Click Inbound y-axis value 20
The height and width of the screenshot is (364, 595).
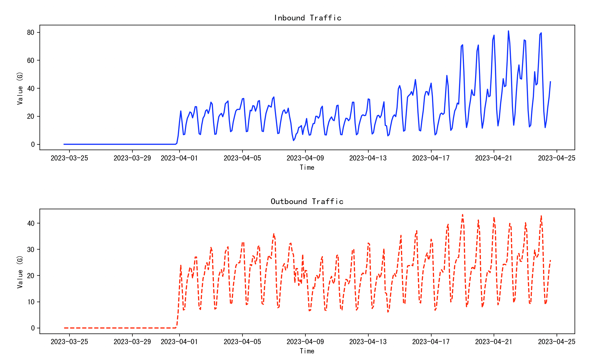click(x=31, y=117)
